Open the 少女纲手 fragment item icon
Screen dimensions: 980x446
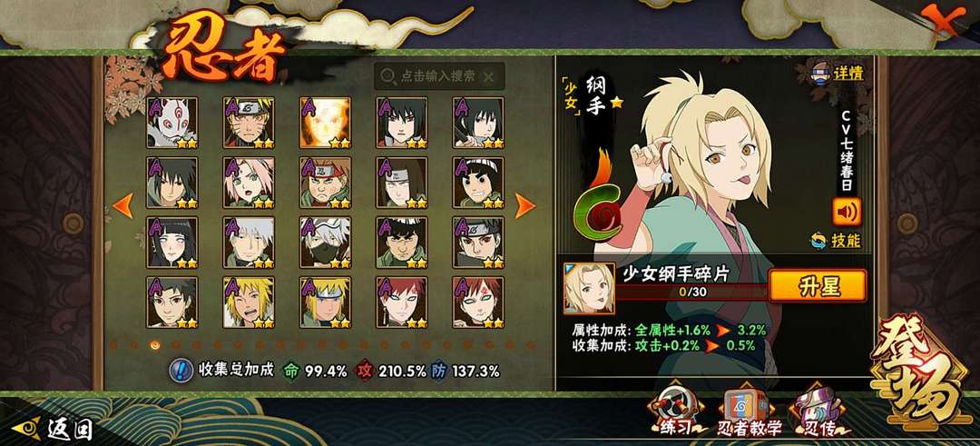[589, 288]
